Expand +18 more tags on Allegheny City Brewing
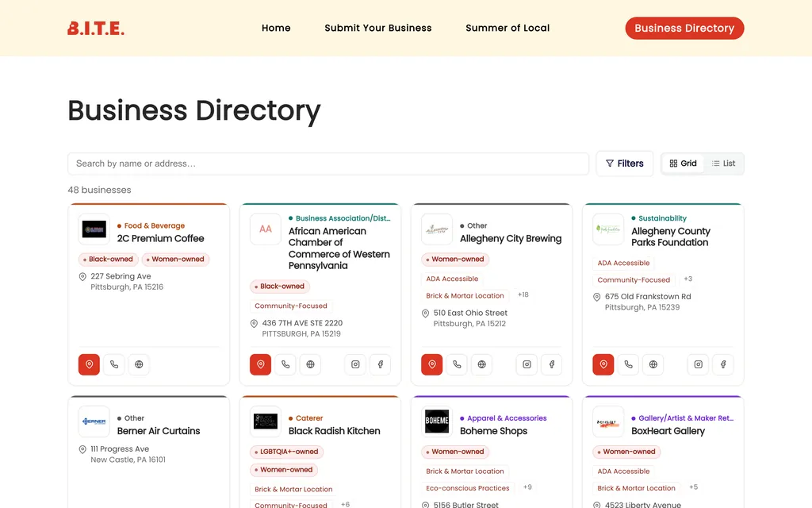The width and height of the screenshot is (812, 508). (523, 294)
